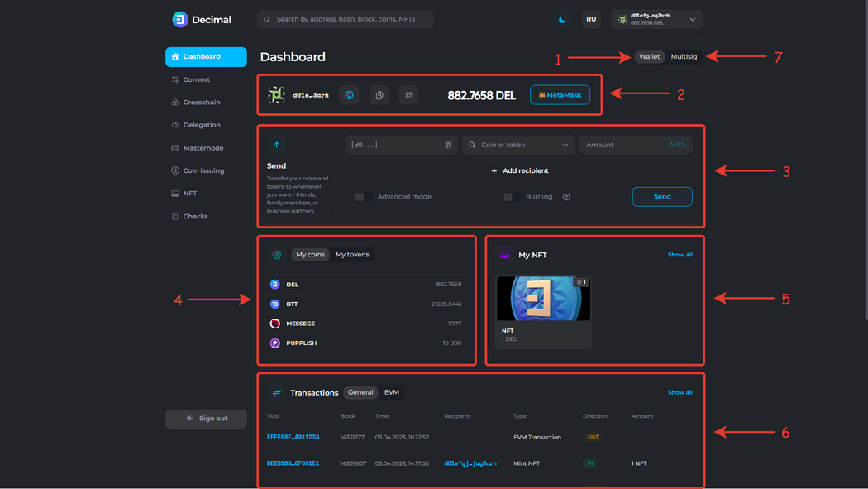Open address explorer via blue globe icon
Image resolution: width=868 pixels, height=489 pixels.
click(349, 94)
